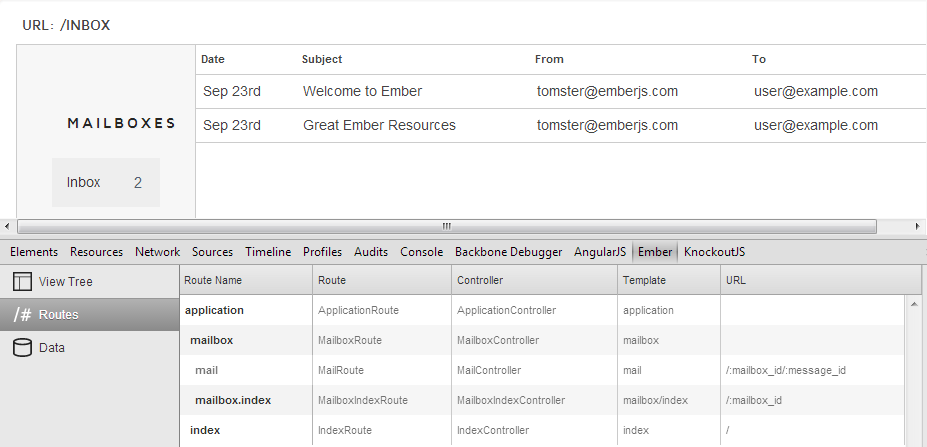Screen dimensions: 927x447
Task: Open the KnockoutJS tab
Action: 714,252
